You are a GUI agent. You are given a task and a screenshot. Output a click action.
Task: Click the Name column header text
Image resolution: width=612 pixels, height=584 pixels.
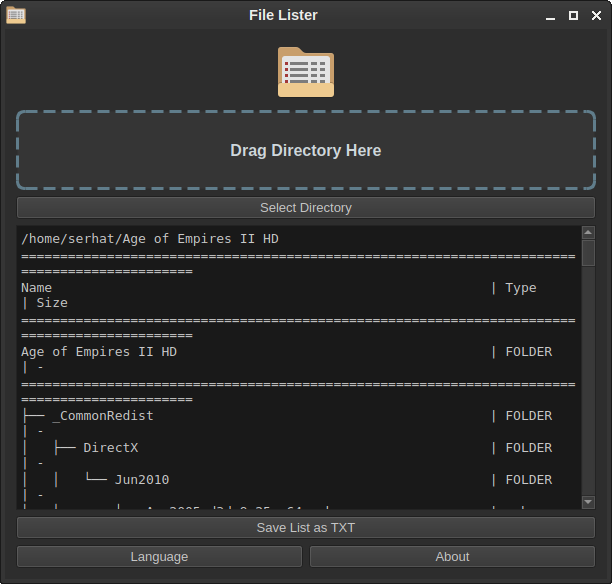pyautogui.click(x=37, y=287)
